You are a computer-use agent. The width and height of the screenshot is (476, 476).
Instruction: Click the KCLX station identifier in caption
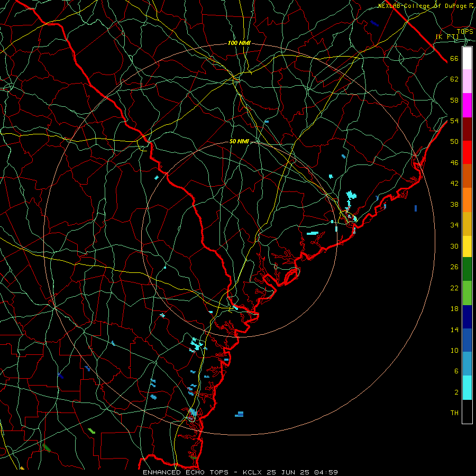click(x=253, y=472)
